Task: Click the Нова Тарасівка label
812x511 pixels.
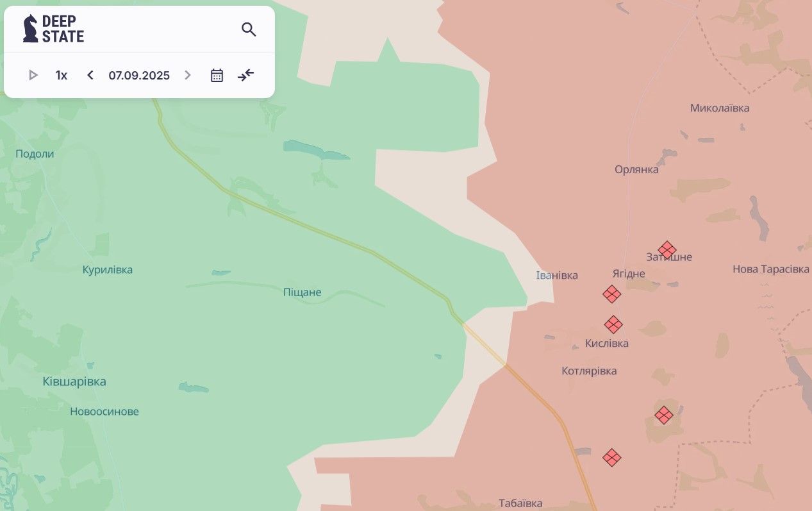Action: pos(771,269)
